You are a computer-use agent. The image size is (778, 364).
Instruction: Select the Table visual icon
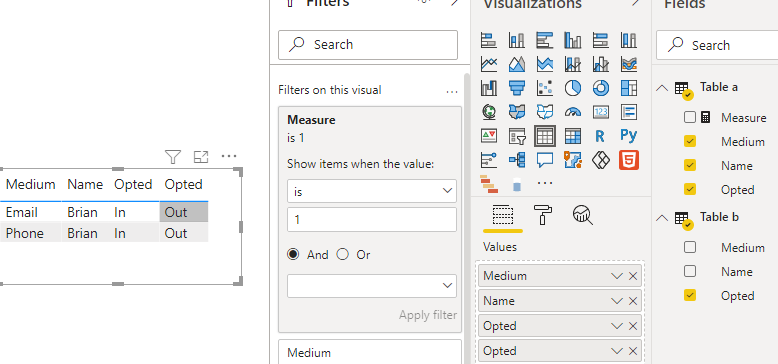(x=545, y=135)
